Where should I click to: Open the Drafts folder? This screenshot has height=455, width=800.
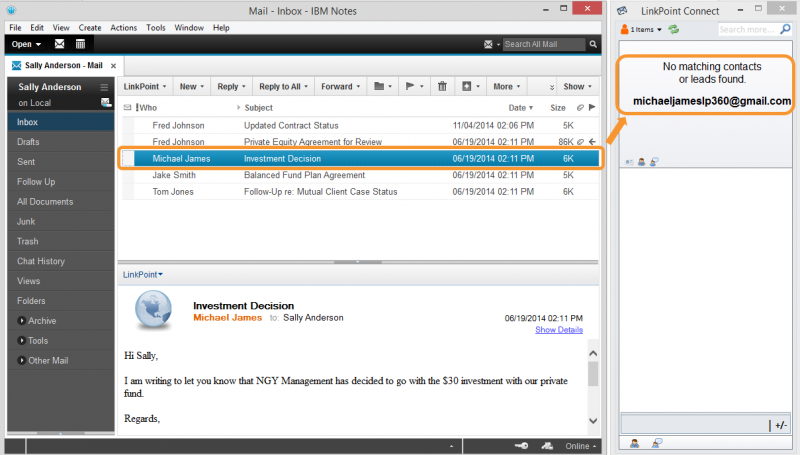click(60, 142)
